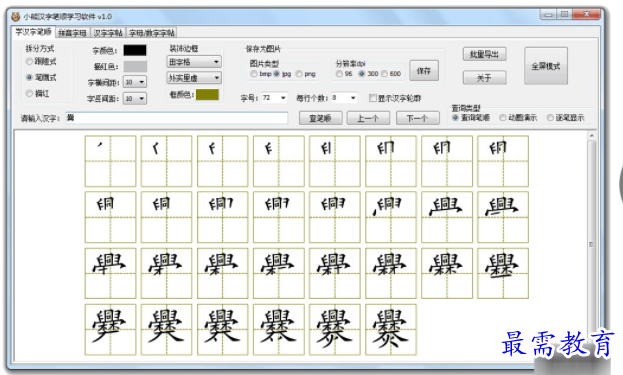This screenshot has width=623, height=375.
Task: Open the olive 框颜色 color swatch
Action: pos(207,95)
